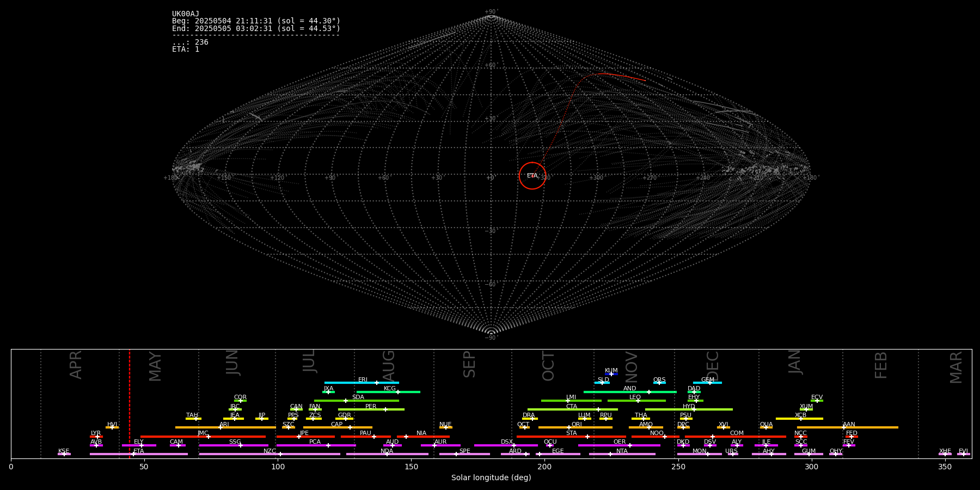Select the PCA purple shower bar
The width and height of the screenshot is (980, 490).
(x=316, y=445)
